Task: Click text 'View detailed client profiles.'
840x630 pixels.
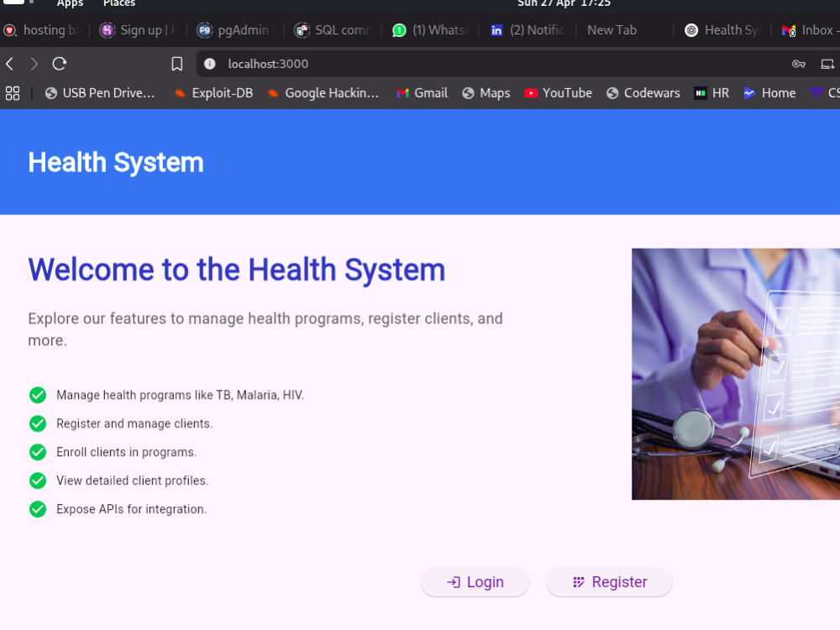Action: [133, 480]
